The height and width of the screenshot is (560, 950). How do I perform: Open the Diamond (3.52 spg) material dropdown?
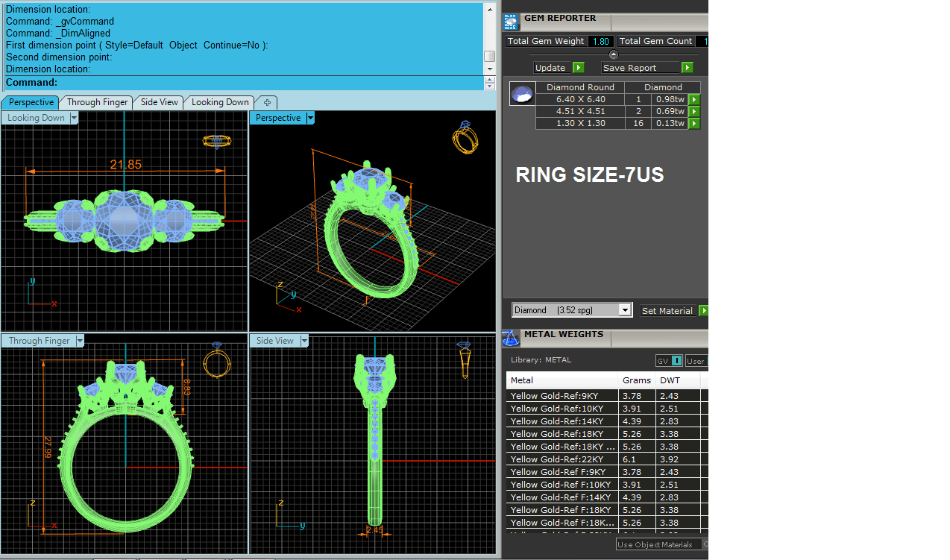click(625, 310)
